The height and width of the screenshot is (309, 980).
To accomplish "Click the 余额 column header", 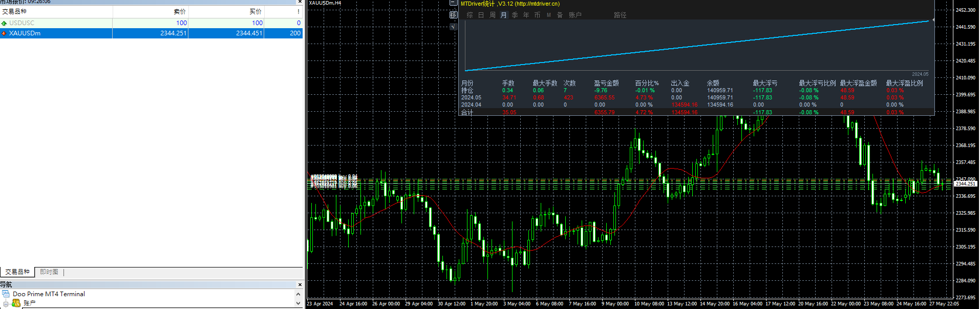I will point(713,83).
